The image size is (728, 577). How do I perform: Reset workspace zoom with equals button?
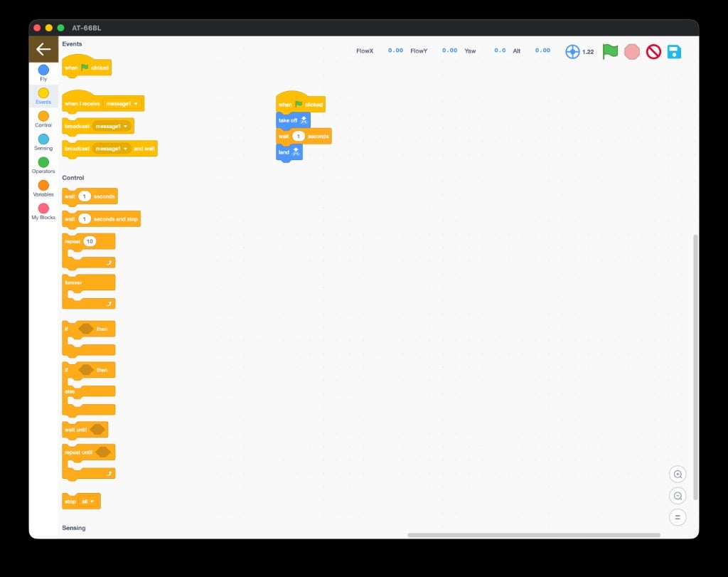[678, 517]
